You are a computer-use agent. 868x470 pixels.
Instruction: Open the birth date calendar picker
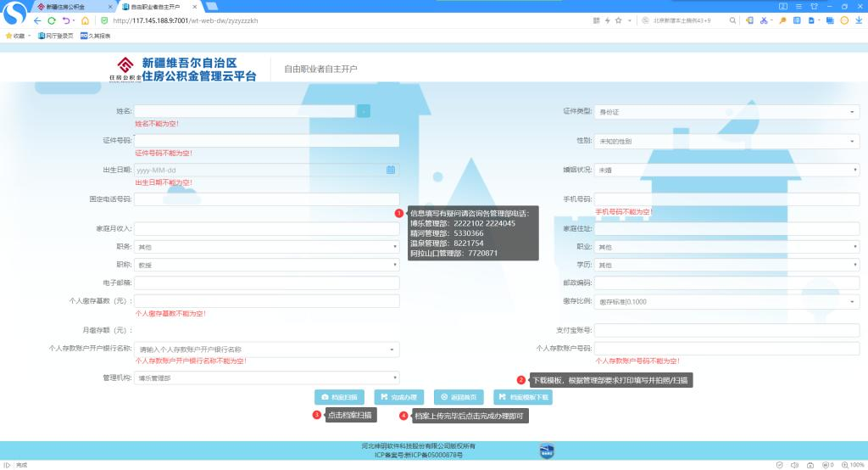click(x=391, y=170)
